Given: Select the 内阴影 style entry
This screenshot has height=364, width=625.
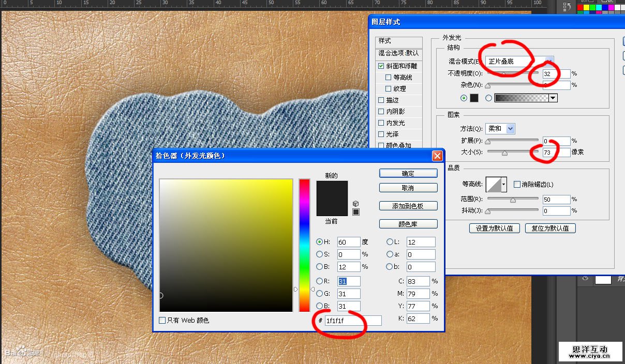Looking at the screenshot, I should click(x=395, y=112).
